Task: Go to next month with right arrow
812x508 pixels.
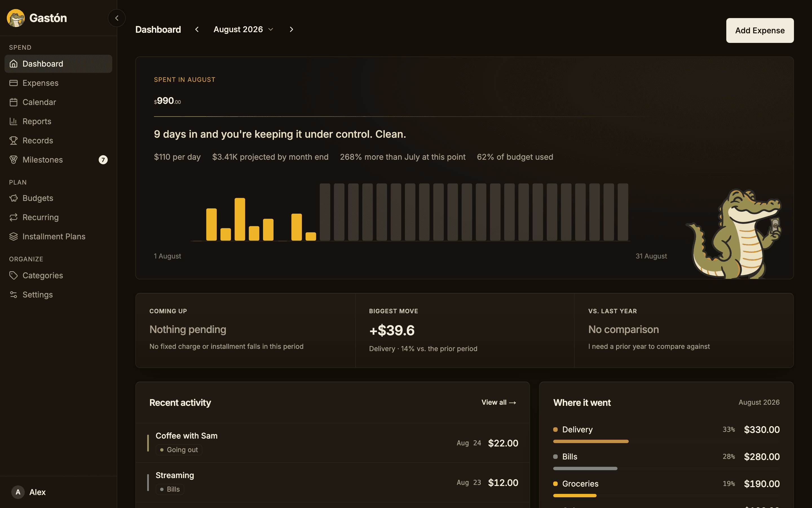Action: click(x=291, y=30)
